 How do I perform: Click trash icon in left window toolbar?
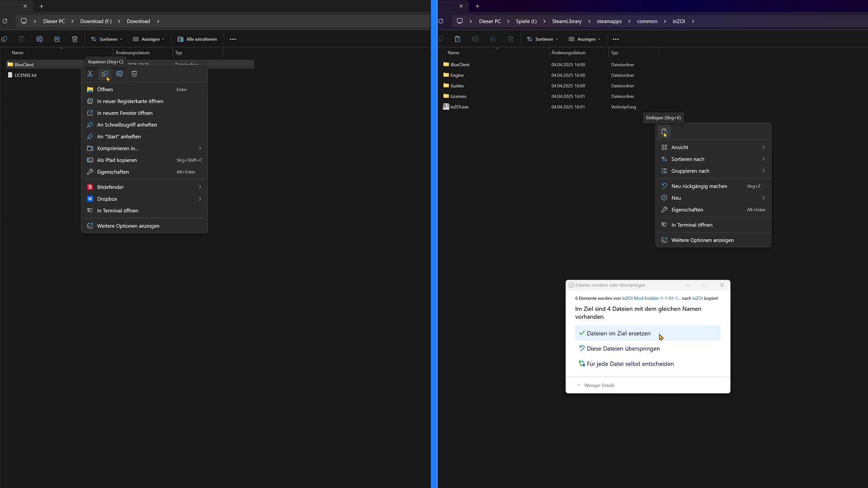pyautogui.click(x=75, y=39)
